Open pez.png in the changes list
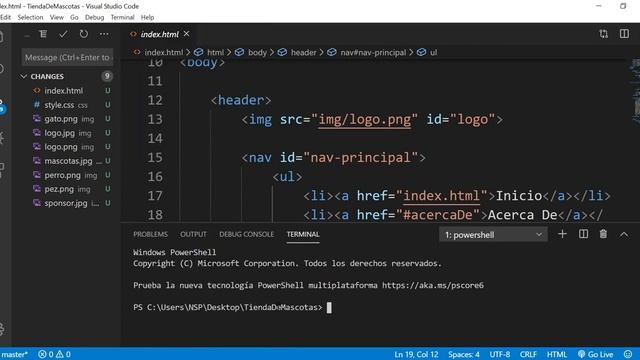The height and width of the screenshot is (360, 640). coord(59,189)
